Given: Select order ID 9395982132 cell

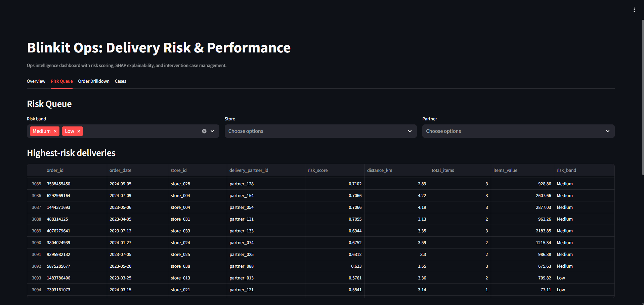Looking at the screenshot, I should coord(76,255).
